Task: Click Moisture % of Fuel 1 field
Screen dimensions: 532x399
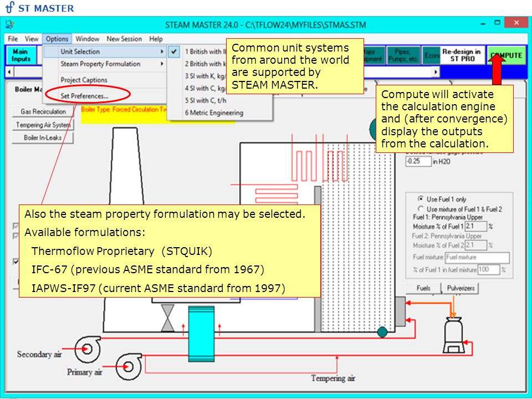Action: click(x=475, y=226)
